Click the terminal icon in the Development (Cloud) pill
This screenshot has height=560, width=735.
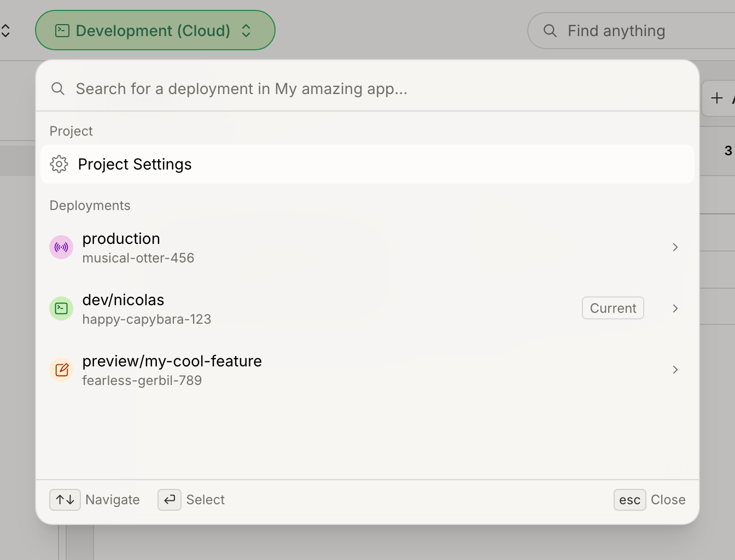[62, 31]
